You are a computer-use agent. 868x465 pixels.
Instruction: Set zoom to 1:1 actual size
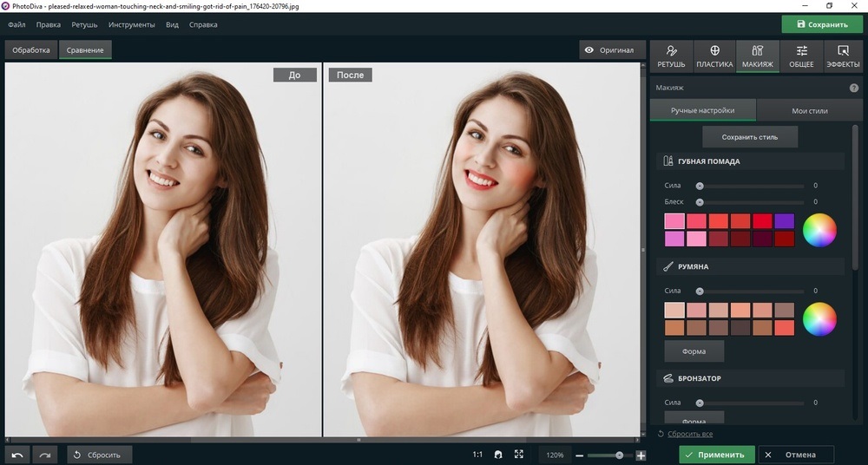(477, 455)
